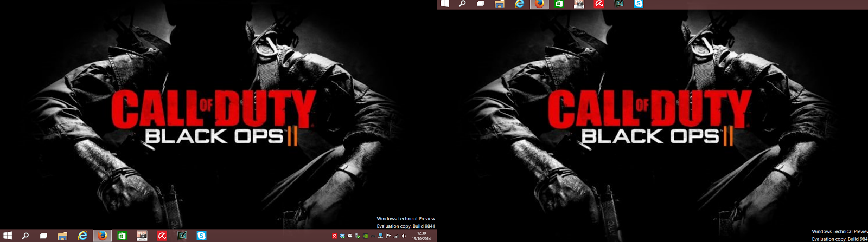Viewport: 868px width, 242px height.
Task: Launch Internet Explorer from left monitor's taskbar
Action: [x=82, y=236]
